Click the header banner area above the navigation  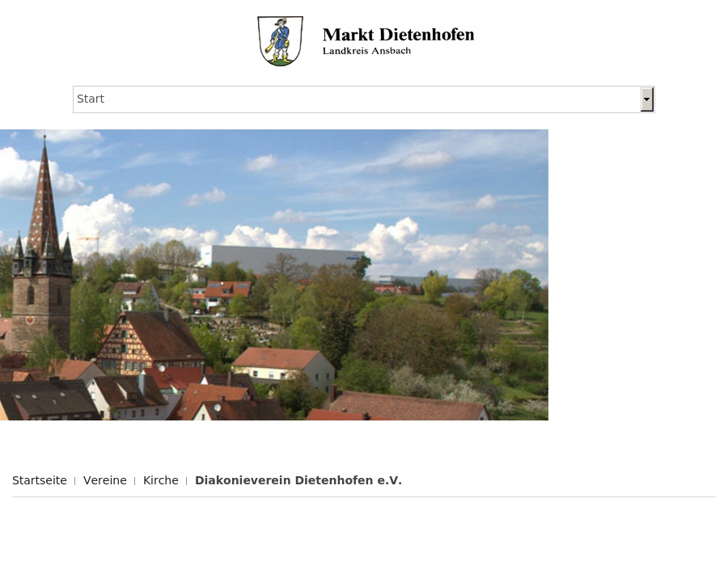(x=364, y=40)
